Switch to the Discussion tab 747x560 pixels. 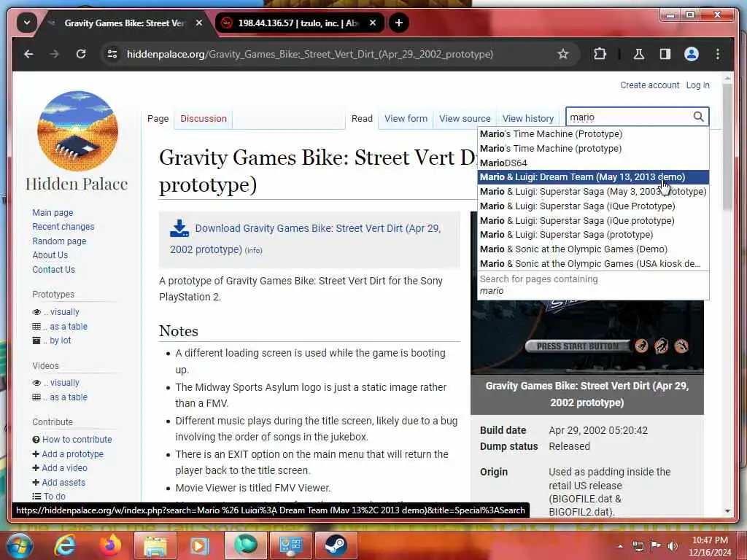pyautogui.click(x=204, y=119)
